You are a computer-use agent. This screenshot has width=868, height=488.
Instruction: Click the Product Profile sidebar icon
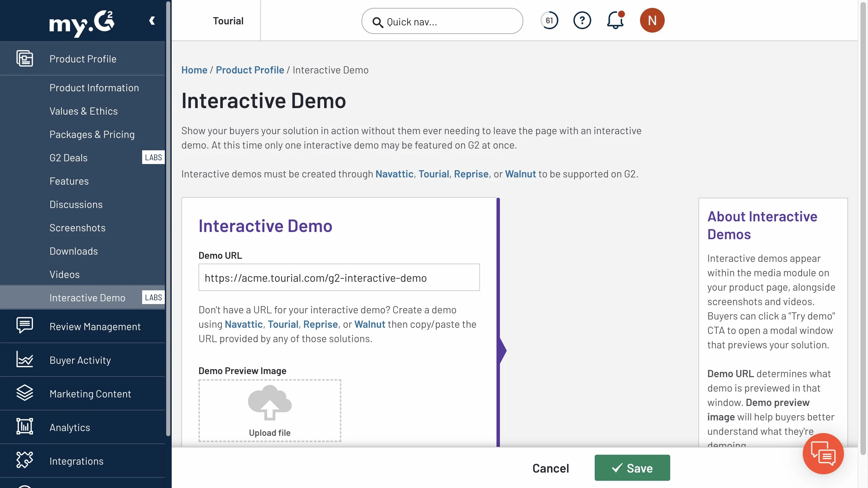pyautogui.click(x=25, y=59)
